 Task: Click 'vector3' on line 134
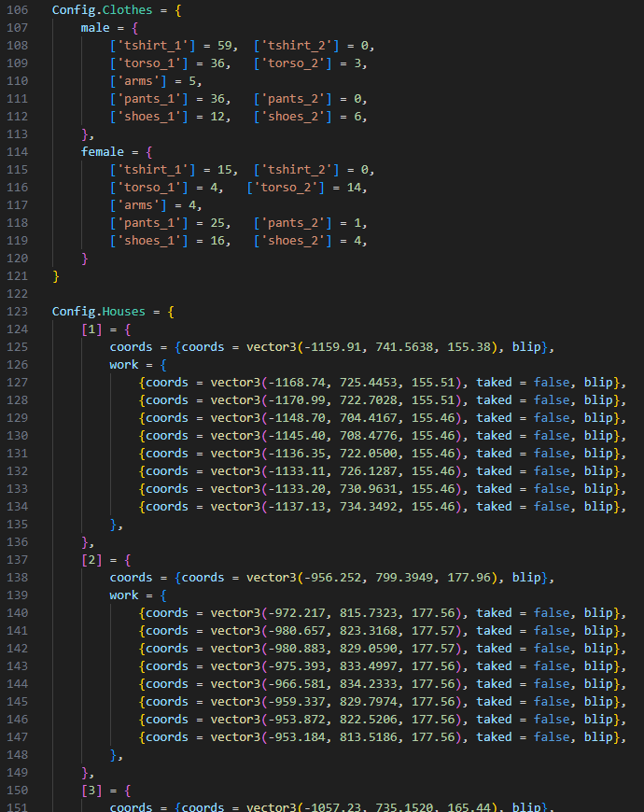click(x=235, y=507)
